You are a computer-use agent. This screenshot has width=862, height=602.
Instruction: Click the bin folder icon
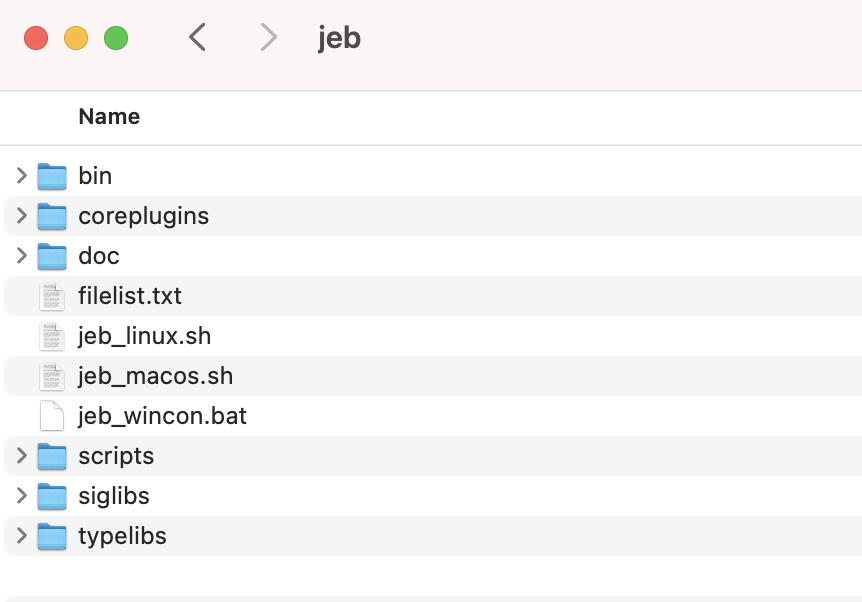pyautogui.click(x=52, y=176)
